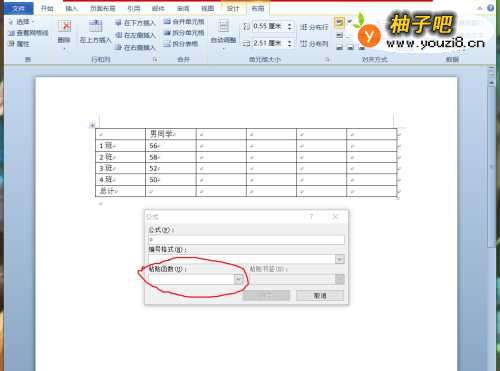Click the row height spinner arrows
500x371 pixels.
[x=290, y=26]
